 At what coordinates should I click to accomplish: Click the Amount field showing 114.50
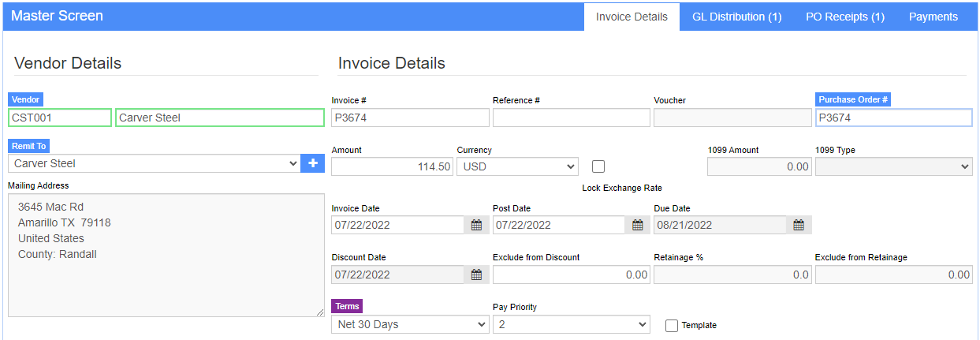coord(393,166)
